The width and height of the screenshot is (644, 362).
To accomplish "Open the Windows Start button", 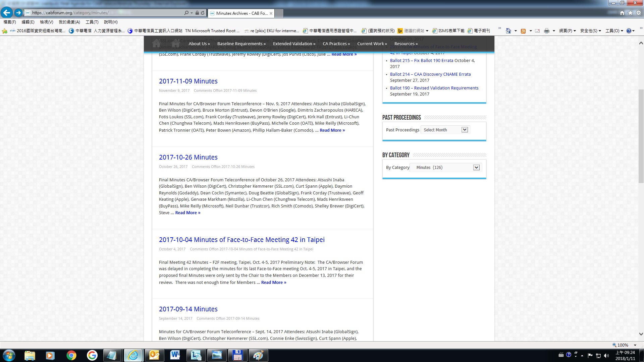I will (x=9, y=355).
